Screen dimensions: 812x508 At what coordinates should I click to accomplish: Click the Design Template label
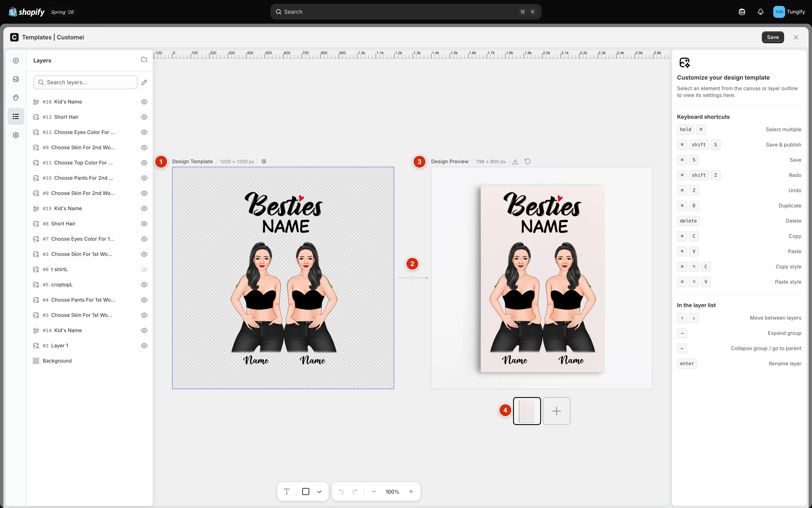[x=192, y=162]
